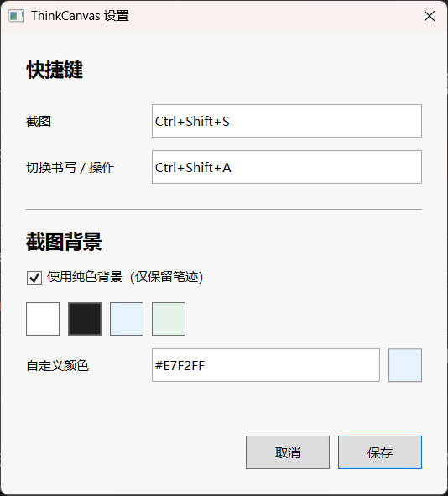Click the 使用纯色背景 (仅保留笔迹) label text
448x496 pixels.
pyautogui.click(x=125, y=277)
